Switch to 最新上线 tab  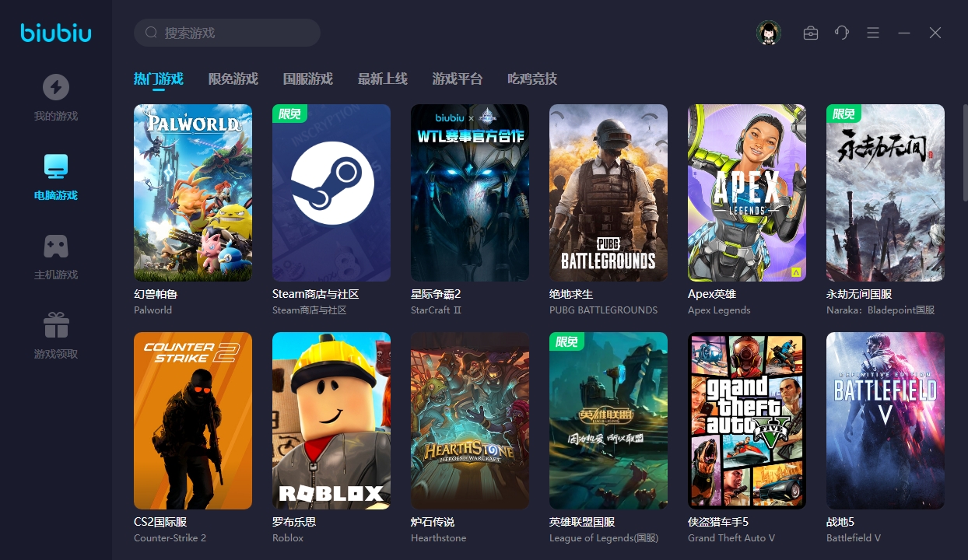pyautogui.click(x=383, y=79)
